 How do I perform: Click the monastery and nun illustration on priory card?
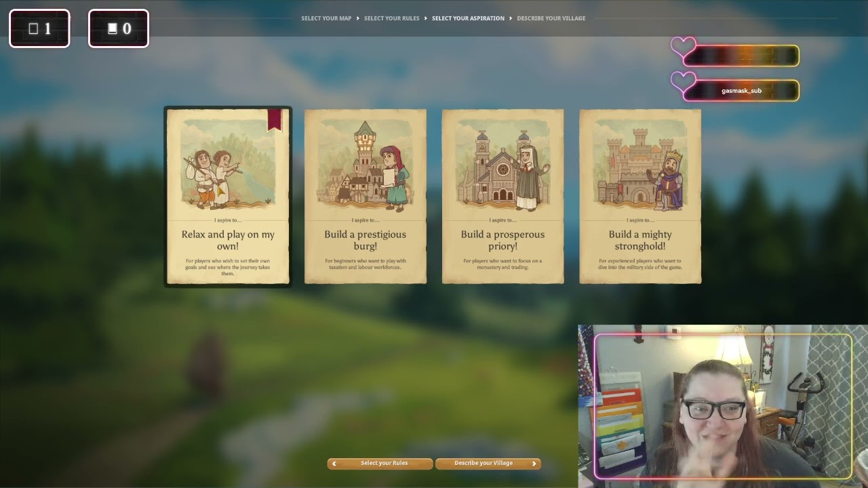coord(502,165)
